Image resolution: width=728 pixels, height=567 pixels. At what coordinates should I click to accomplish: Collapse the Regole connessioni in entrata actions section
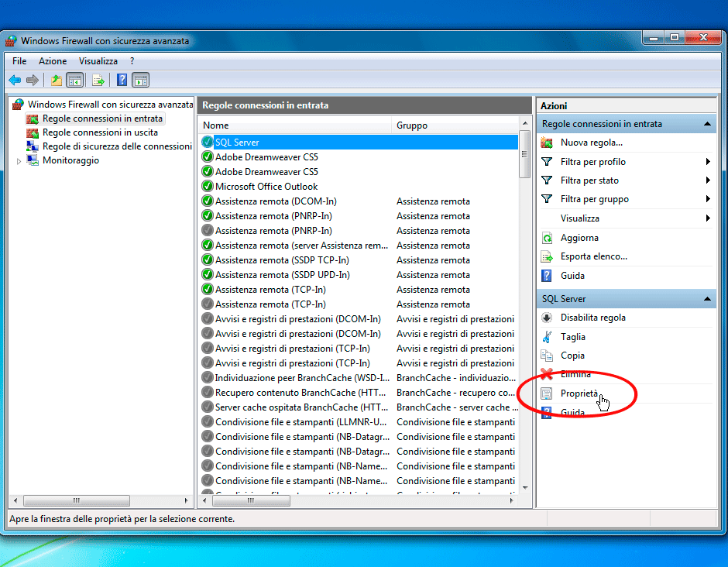pos(707,124)
